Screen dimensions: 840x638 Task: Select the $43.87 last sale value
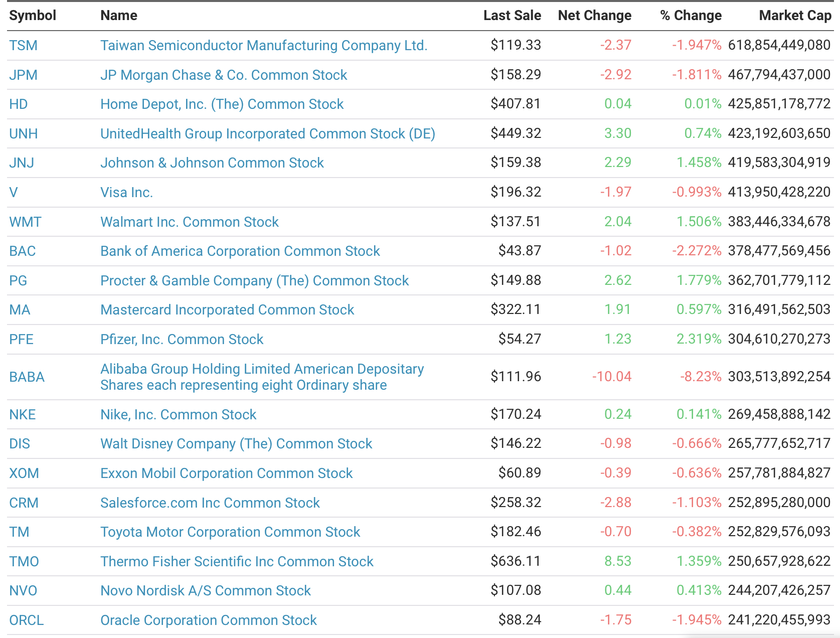coord(520,251)
